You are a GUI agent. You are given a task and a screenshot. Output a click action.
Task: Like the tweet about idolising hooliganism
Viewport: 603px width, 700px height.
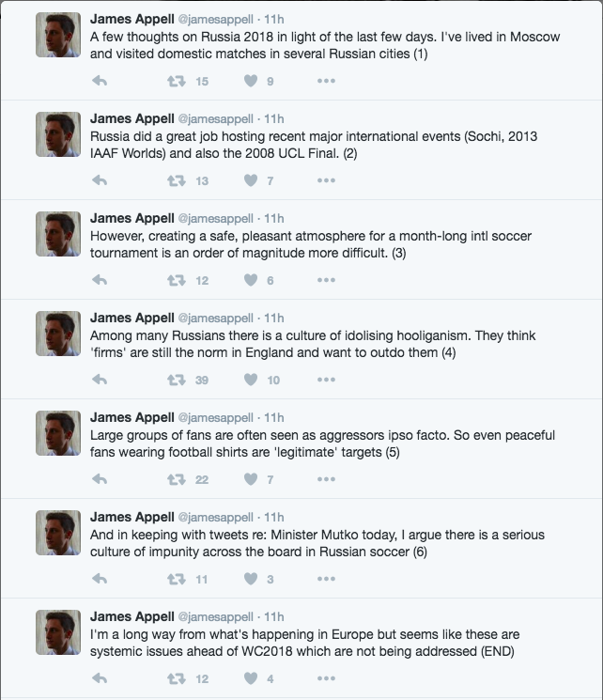[x=251, y=380]
